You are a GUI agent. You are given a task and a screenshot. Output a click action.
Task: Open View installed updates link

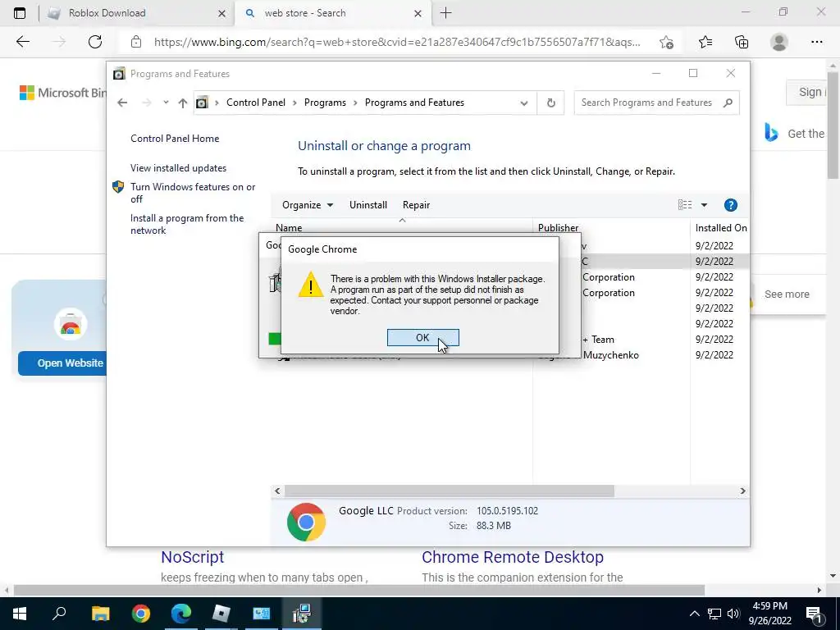178,167
